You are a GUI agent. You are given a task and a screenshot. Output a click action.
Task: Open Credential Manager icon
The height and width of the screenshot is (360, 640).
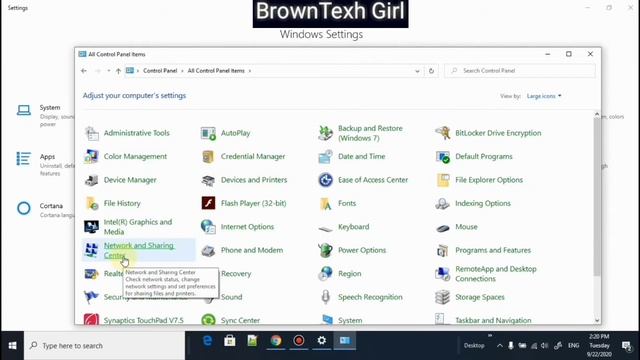[208, 156]
